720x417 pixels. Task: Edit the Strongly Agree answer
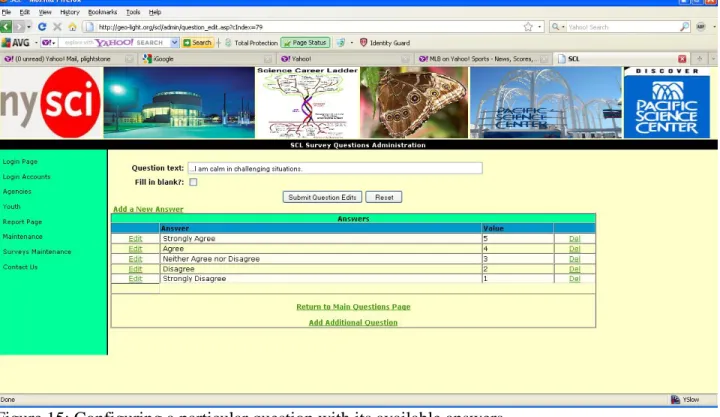[x=135, y=239]
